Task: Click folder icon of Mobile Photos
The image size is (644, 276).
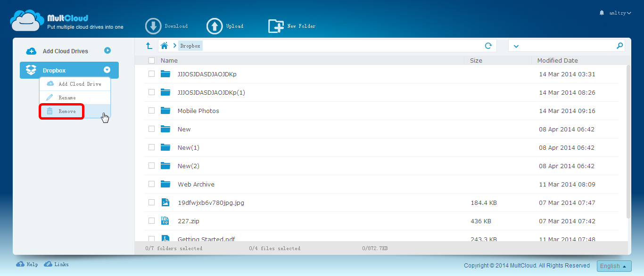Action: point(165,111)
